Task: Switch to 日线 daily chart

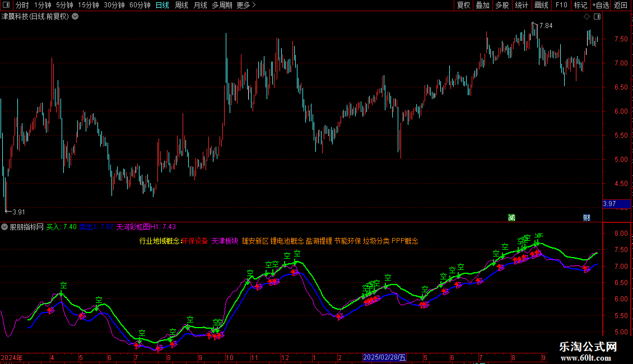Action: coord(162,5)
